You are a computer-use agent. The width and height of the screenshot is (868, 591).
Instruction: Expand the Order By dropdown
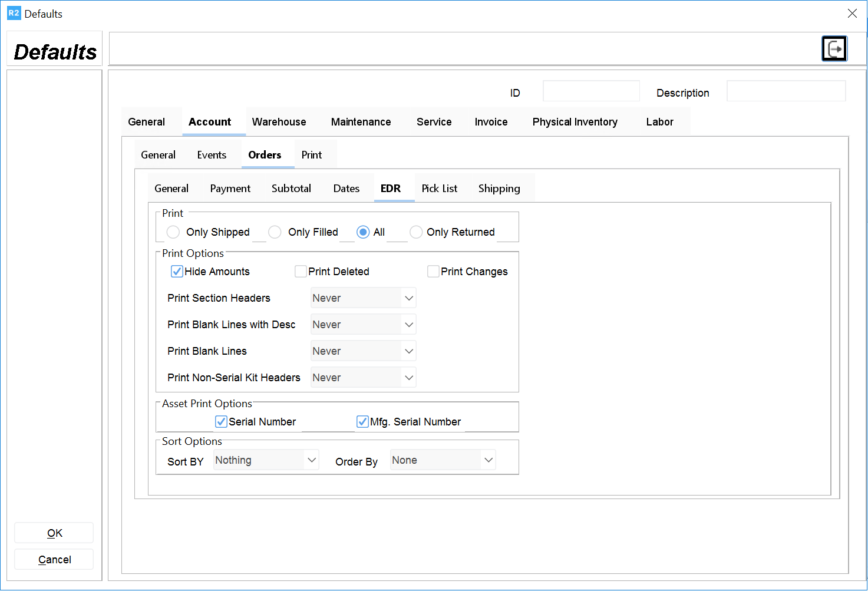coord(443,460)
